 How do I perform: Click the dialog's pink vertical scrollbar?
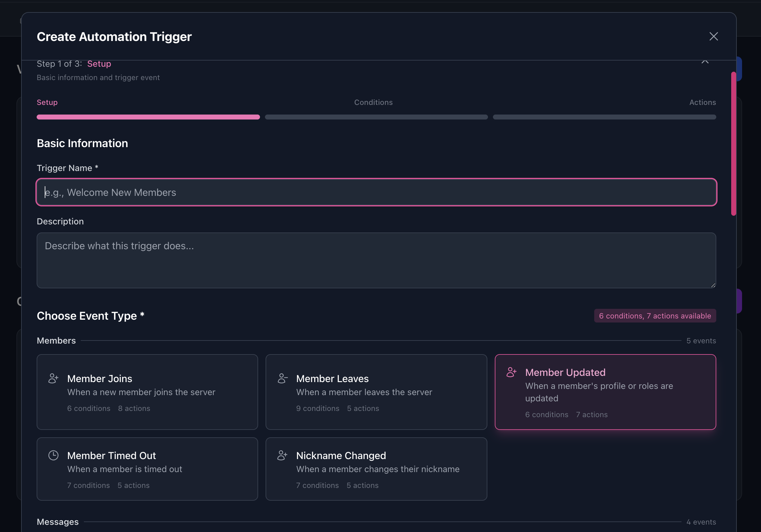(733, 143)
